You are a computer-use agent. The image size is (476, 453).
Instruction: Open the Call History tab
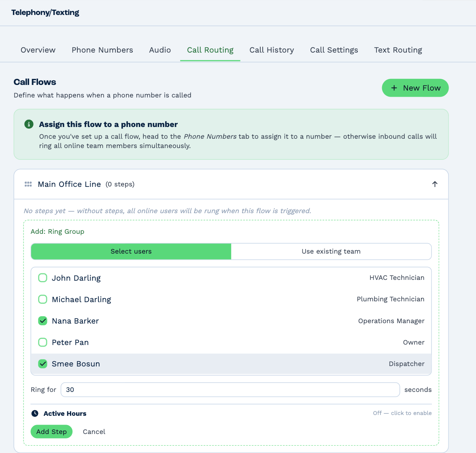pos(272,50)
